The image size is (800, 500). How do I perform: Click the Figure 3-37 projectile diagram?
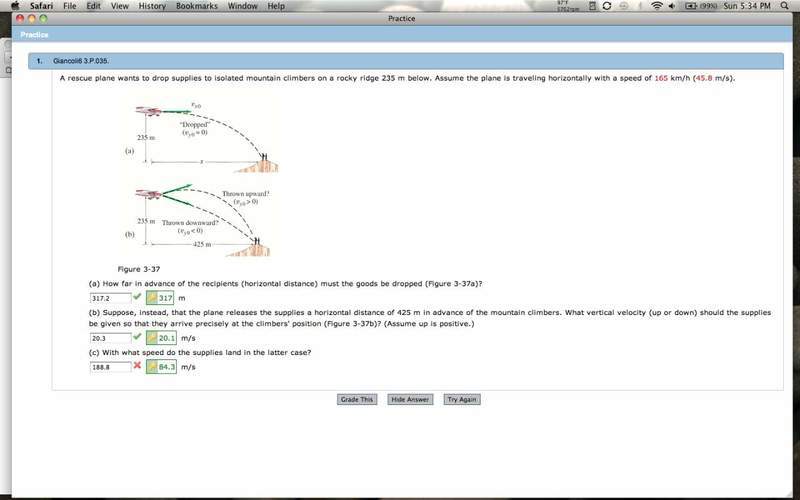click(x=205, y=178)
